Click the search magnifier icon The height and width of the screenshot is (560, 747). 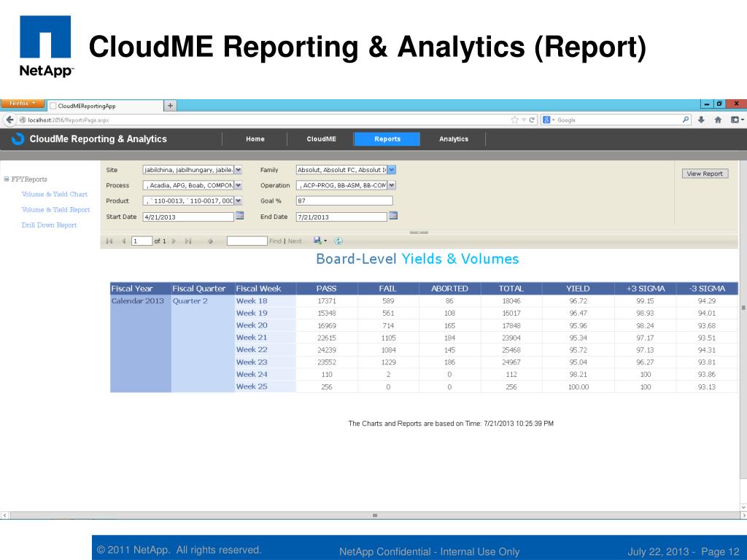685,120
